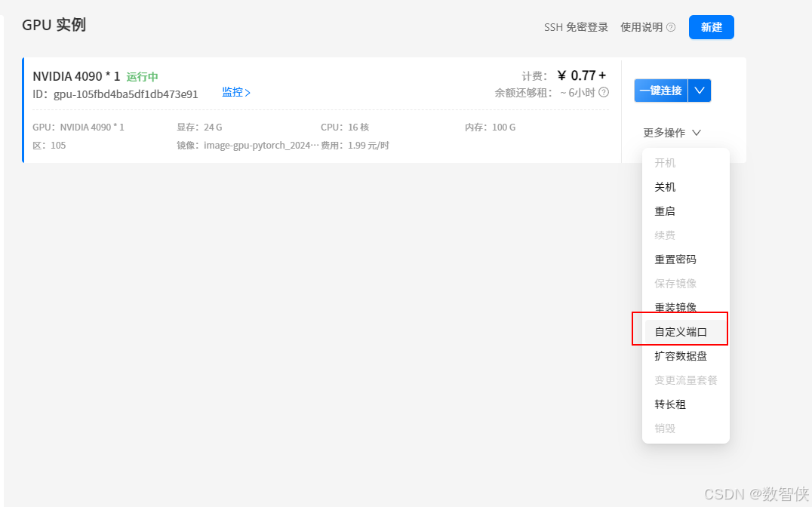The image size is (812, 507).
Task: Open the 监控 link
Action: pos(235,92)
